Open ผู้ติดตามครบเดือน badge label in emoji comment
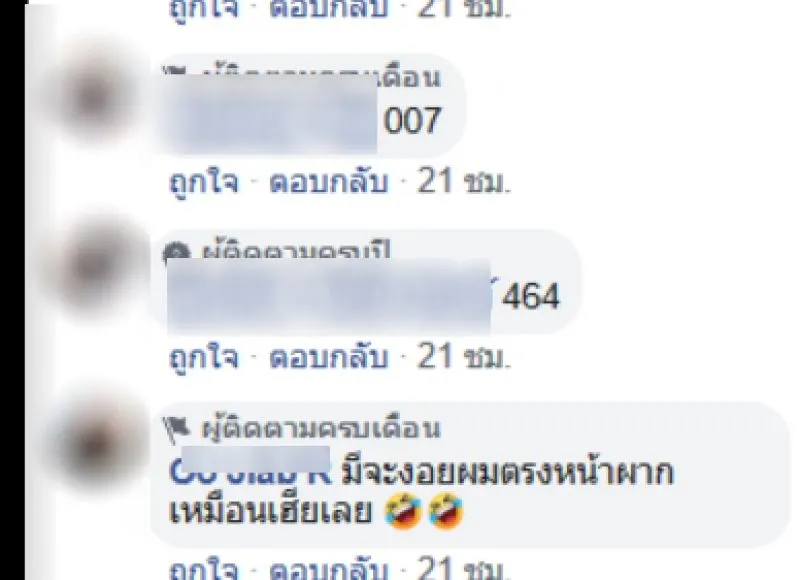The height and width of the screenshot is (580, 800). point(321,428)
